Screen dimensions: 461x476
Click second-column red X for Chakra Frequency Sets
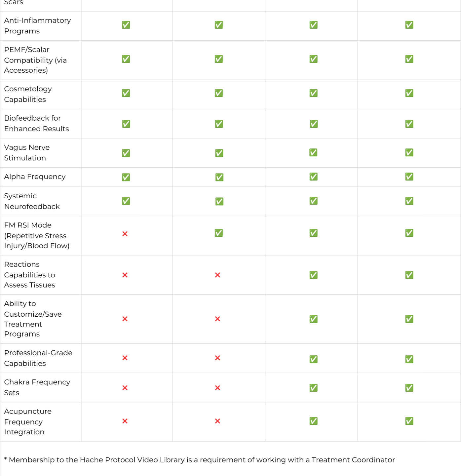pyautogui.click(x=217, y=388)
